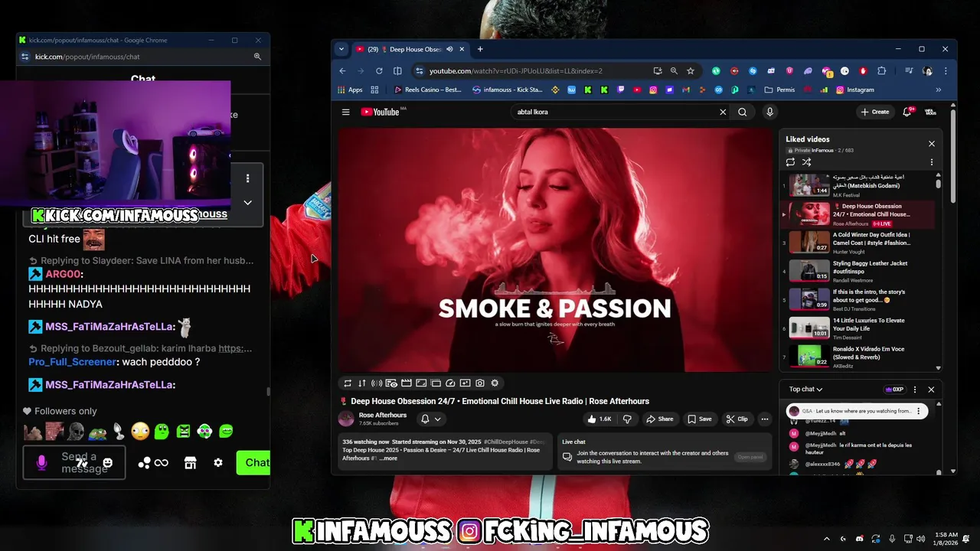Select 'Ronaldo X Vidrado Em Voce' playlist item

(857, 357)
